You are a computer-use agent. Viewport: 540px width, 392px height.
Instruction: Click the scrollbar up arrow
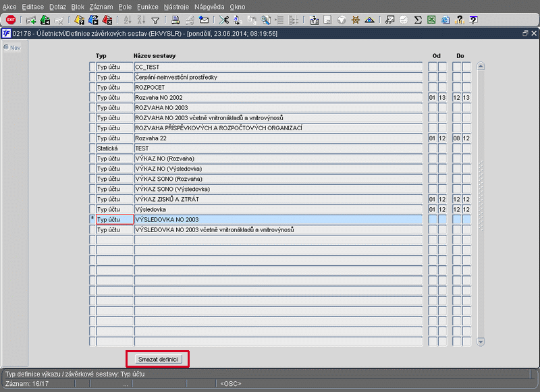tap(481, 66)
